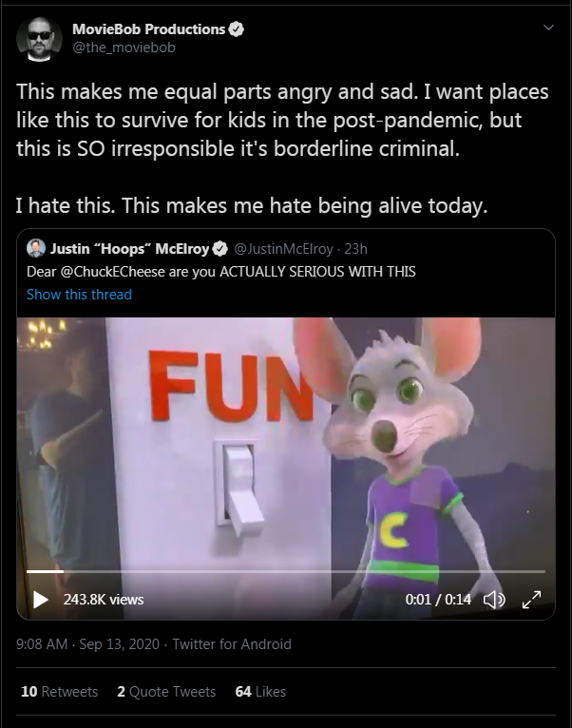View the 64 Likes list
The width and height of the screenshot is (572, 728).
[x=260, y=691]
